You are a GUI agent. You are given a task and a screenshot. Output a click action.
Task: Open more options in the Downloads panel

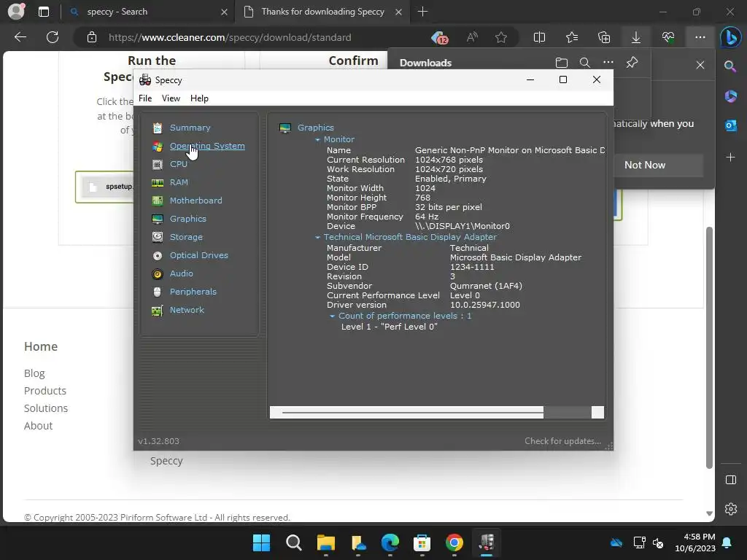608,63
